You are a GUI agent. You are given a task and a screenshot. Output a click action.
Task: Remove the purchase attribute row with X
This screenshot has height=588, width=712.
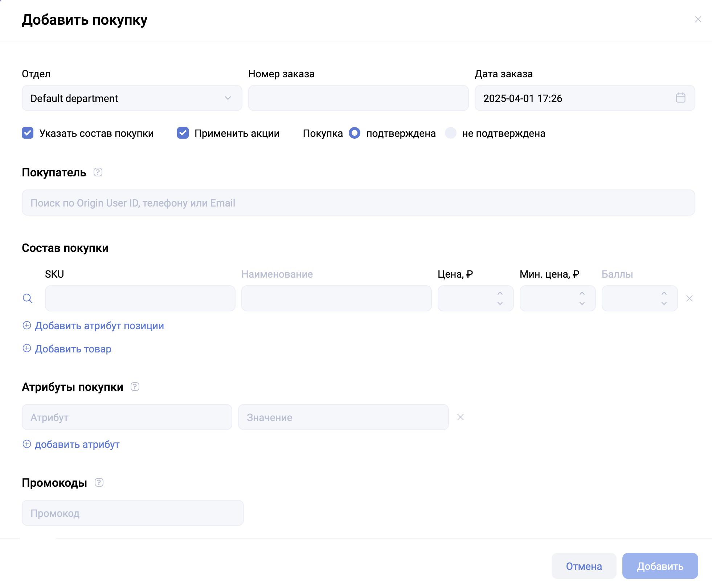click(461, 417)
